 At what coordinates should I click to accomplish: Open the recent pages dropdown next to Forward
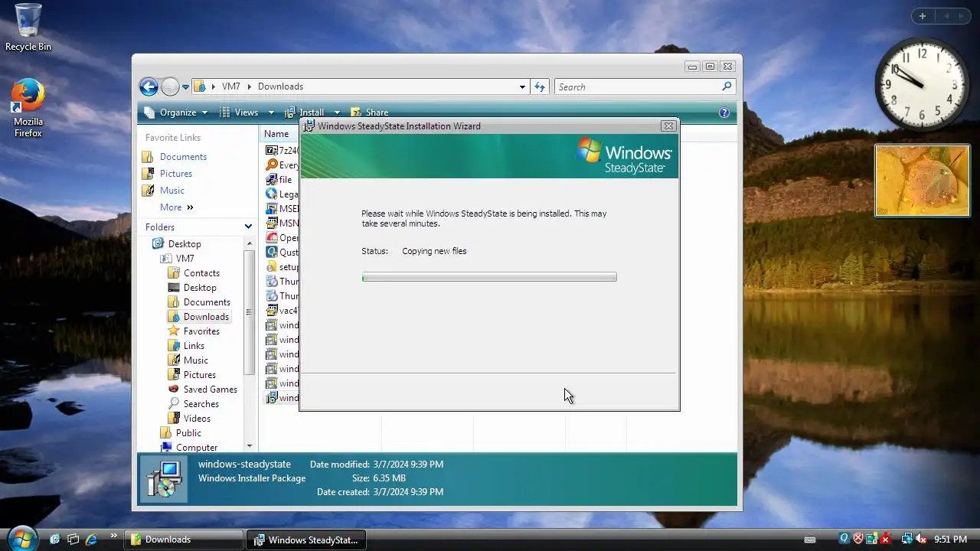pyautogui.click(x=185, y=87)
